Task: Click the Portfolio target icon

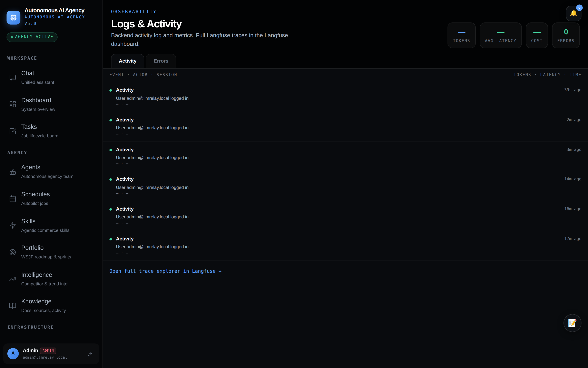Action: [13, 252]
